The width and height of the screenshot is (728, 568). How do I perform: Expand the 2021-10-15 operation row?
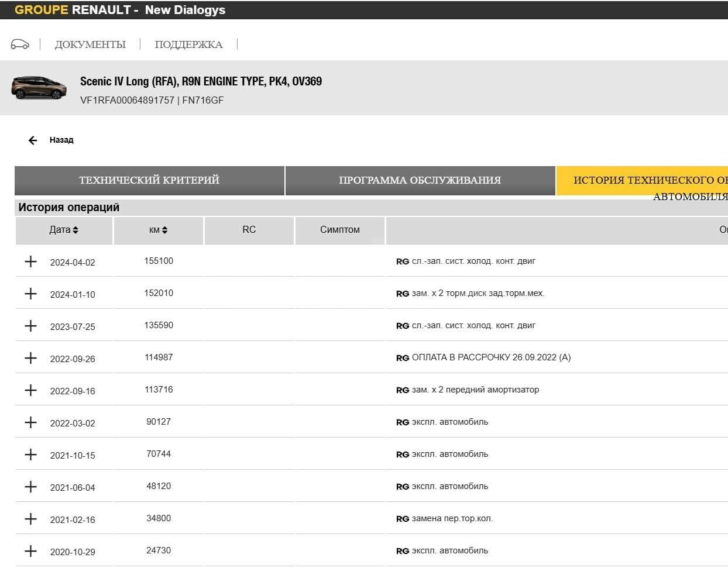(x=30, y=455)
